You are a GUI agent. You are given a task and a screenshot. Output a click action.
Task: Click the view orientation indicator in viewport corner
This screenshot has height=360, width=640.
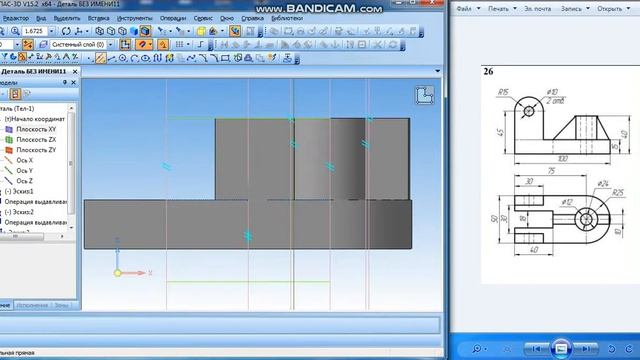(424, 95)
